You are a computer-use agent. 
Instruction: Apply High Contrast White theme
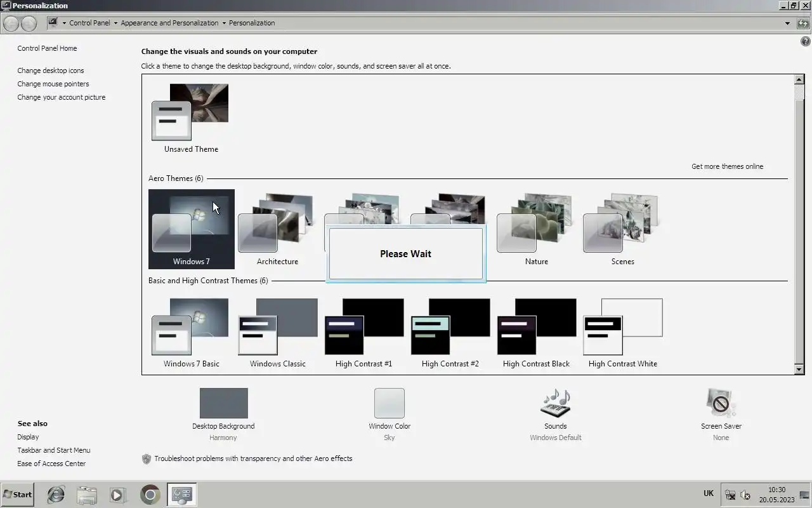point(622,333)
